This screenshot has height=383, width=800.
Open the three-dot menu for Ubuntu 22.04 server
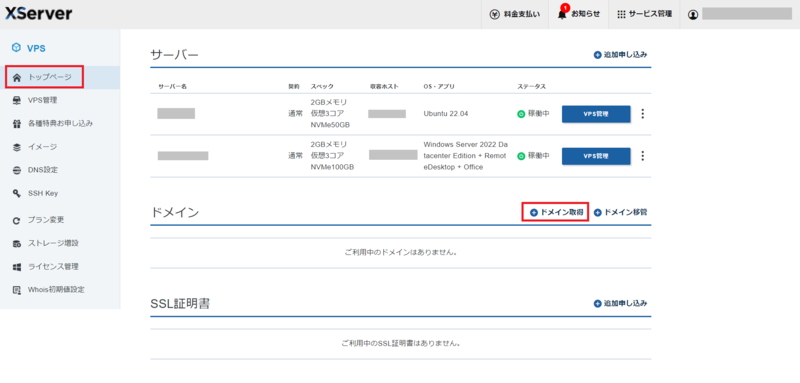(643, 114)
